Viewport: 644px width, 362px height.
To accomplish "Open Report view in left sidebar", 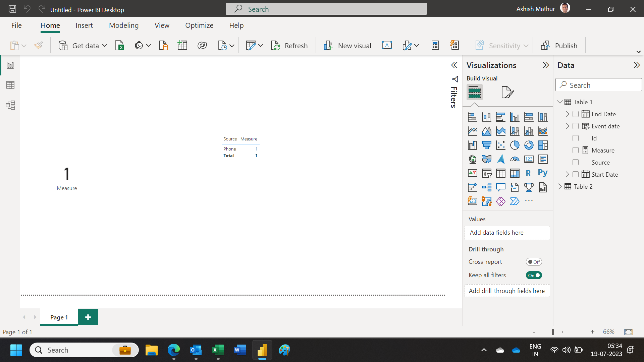I will point(10,65).
